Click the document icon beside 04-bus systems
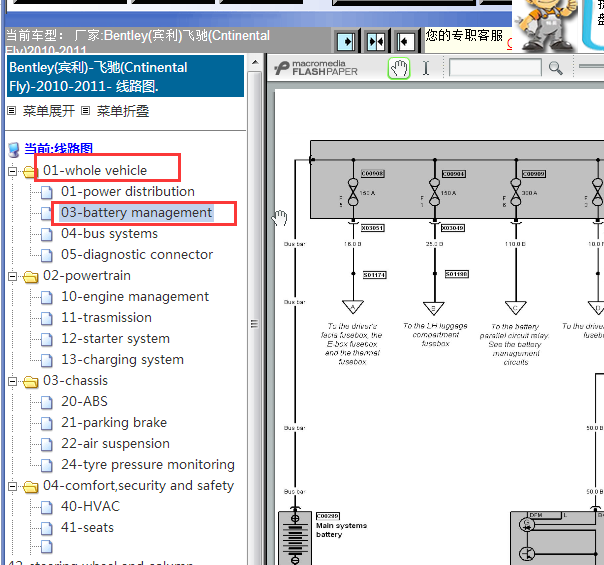 click(47, 234)
